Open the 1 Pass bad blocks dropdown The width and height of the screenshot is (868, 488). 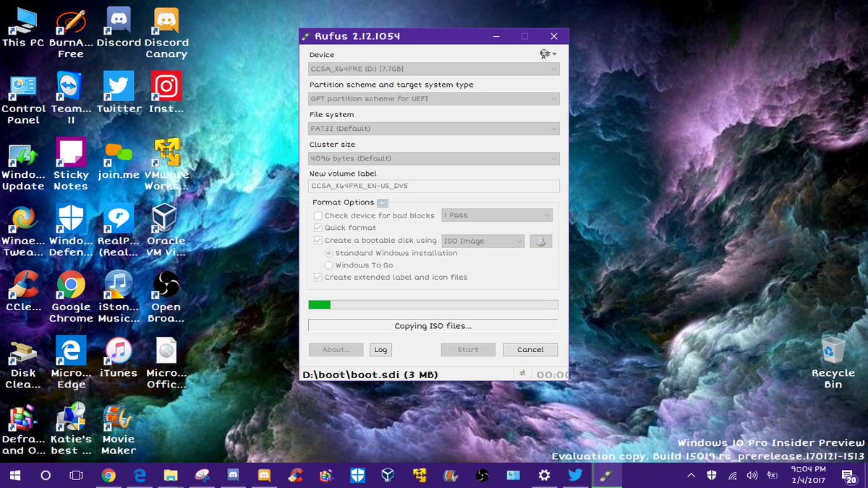coord(497,215)
